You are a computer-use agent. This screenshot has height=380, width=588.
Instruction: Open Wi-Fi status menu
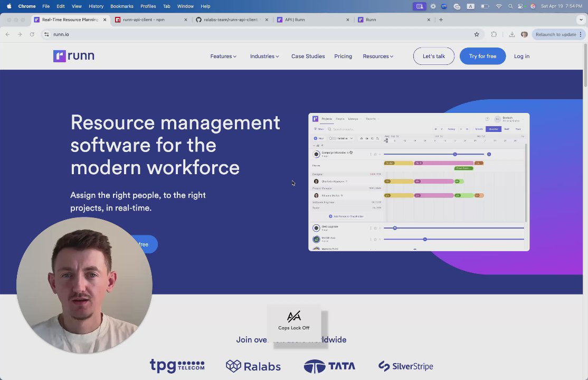[499, 6]
